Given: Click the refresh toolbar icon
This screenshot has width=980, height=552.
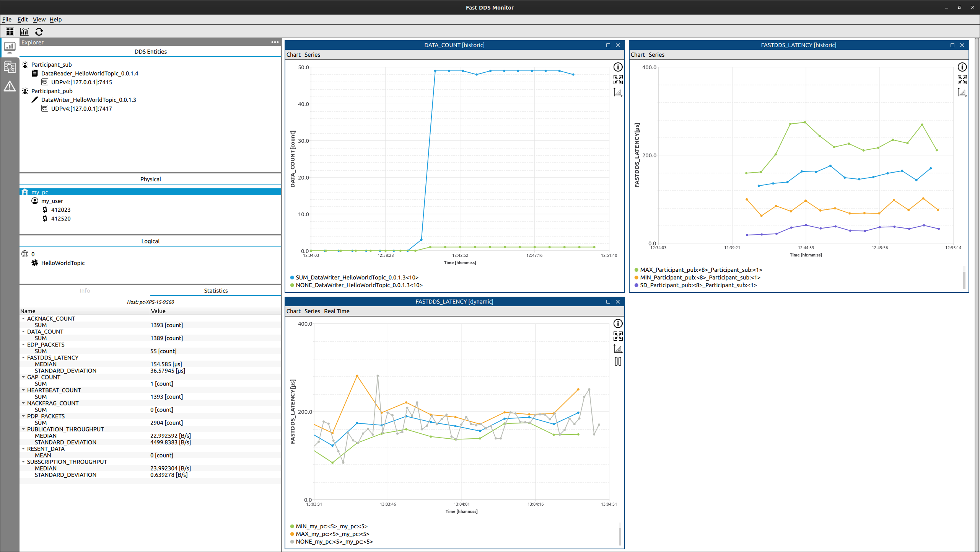Looking at the screenshot, I should click(x=39, y=32).
